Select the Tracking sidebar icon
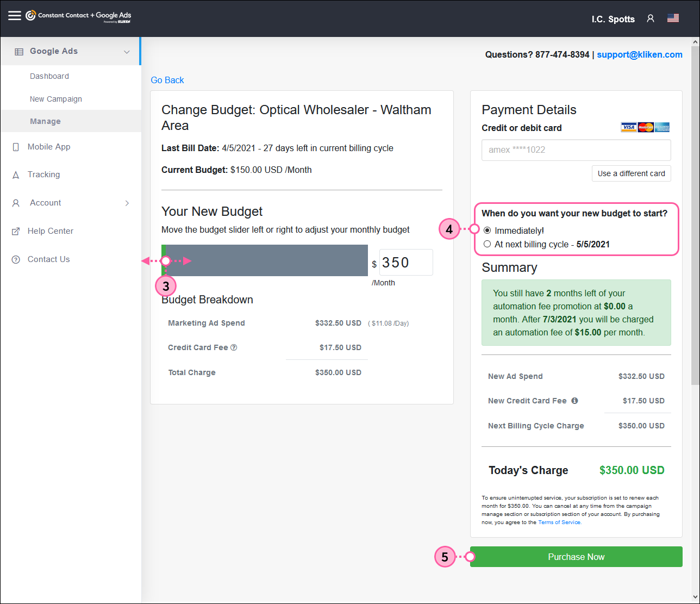Screen dimensions: 700x604 [15, 175]
